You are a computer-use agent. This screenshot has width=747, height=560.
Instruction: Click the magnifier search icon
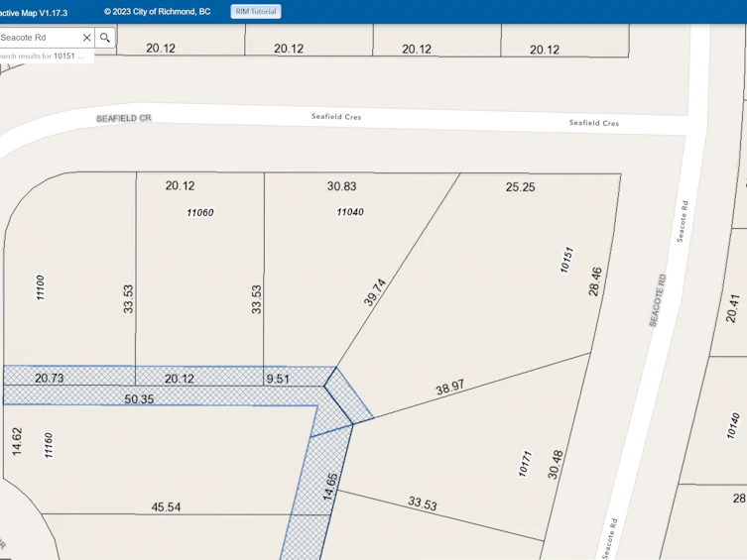(105, 38)
